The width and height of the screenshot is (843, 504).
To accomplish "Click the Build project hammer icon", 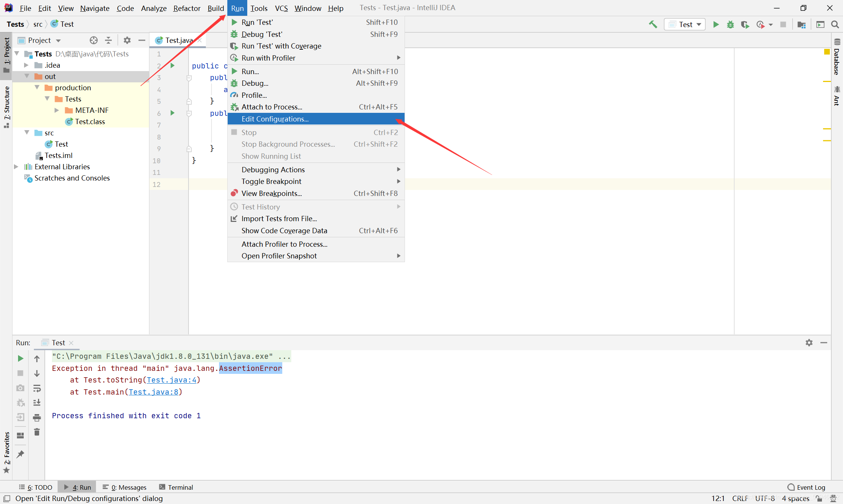I will 653,24.
